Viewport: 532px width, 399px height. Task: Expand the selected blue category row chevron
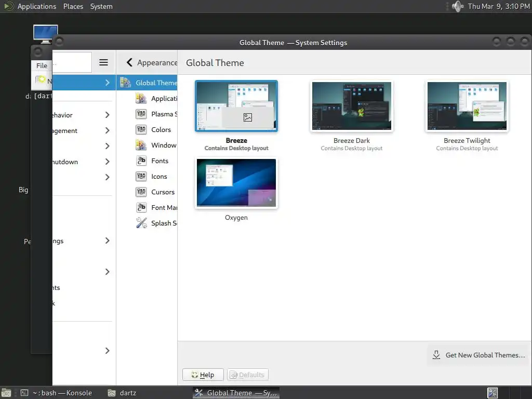click(x=107, y=83)
